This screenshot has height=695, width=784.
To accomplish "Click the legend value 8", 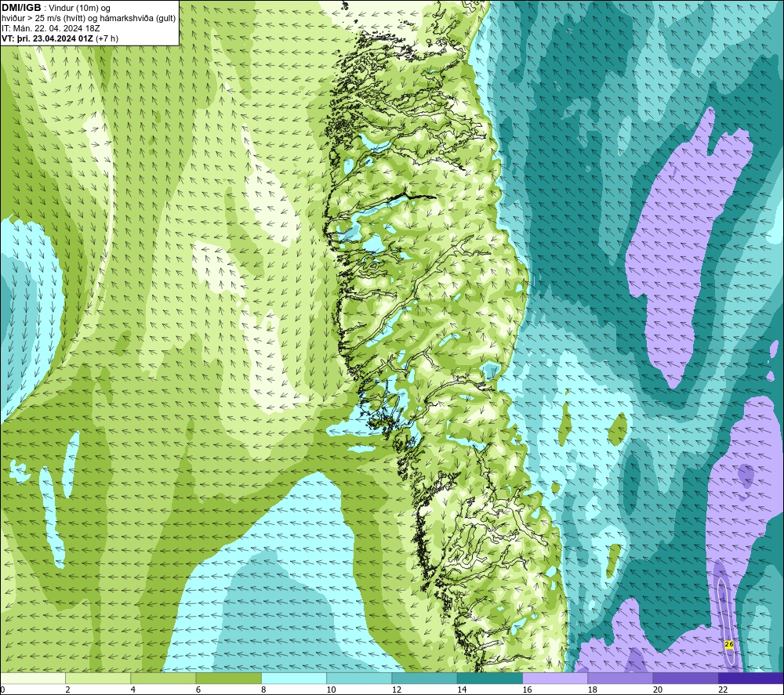I will coord(263,690).
